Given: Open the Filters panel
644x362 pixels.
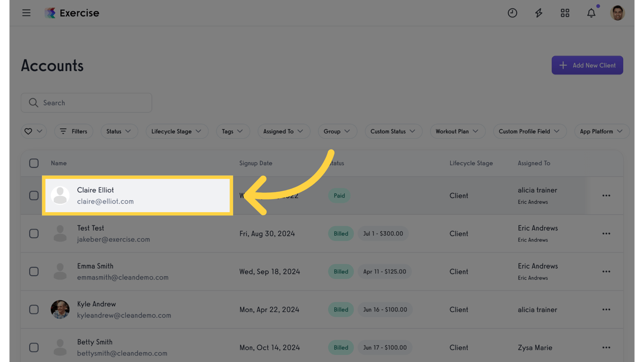Looking at the screenshot, I should (74, 131).
